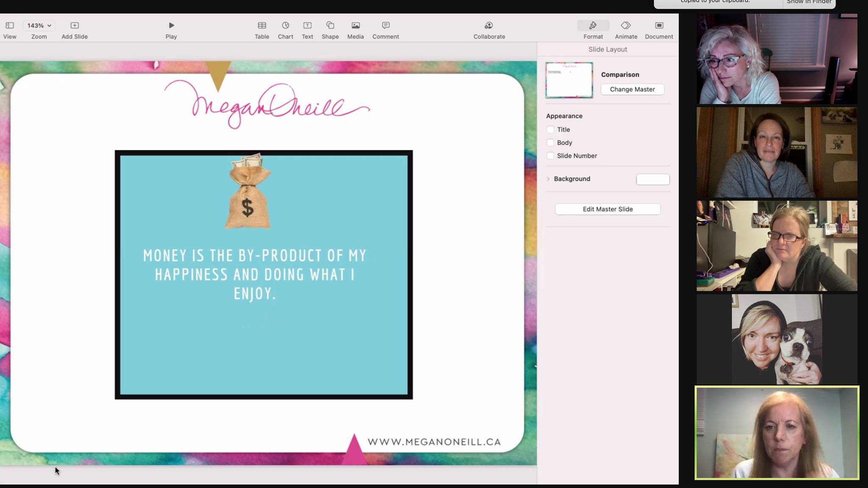The width and height of the screenshot is (868, 488).
Task: Add a Comment
Action: point(386,30)
